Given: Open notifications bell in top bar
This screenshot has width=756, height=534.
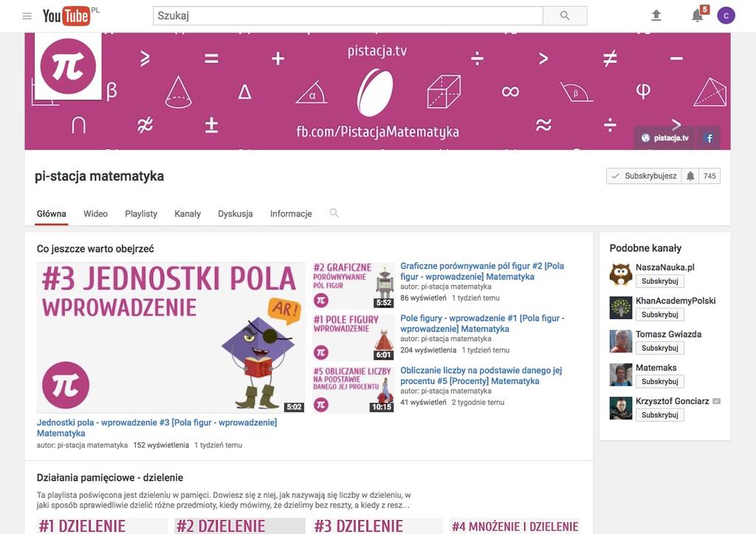Looking at the screenshot, I should coord(697,16).
